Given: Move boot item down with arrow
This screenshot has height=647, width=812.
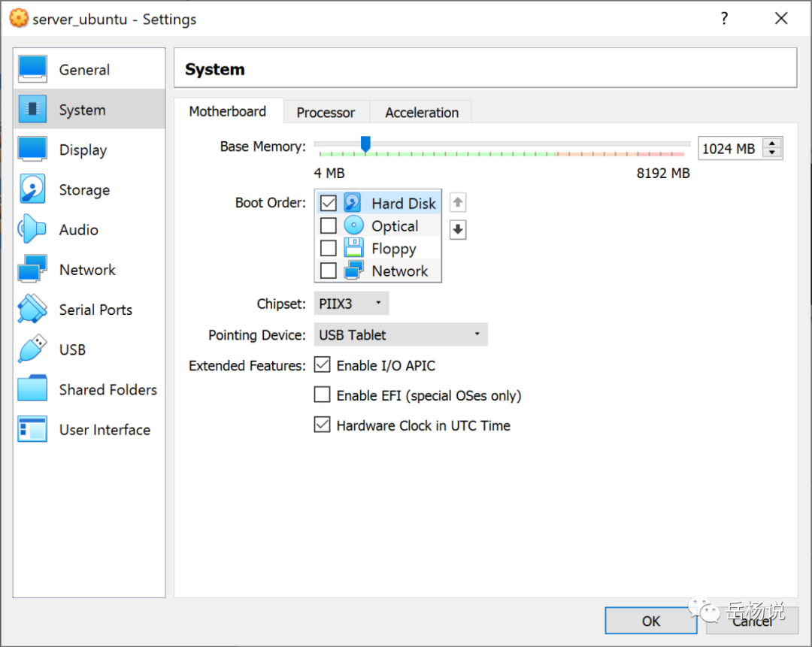Looking at the screenshot, I should (x=458, y=229).
